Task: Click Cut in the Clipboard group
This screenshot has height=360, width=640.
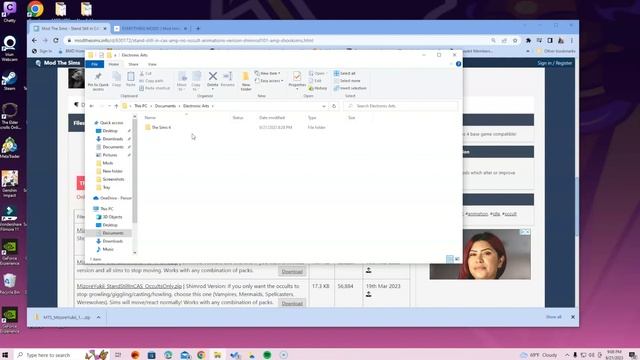Action: click(x=146, y=73)
